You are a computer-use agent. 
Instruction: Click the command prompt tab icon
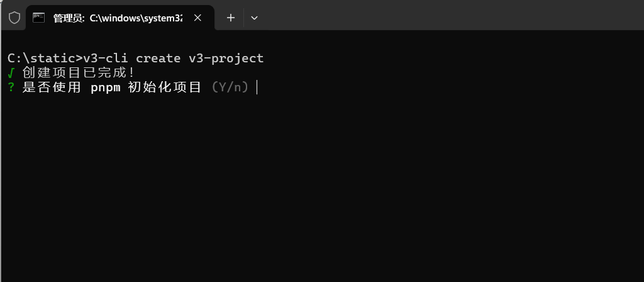[38, 18]
